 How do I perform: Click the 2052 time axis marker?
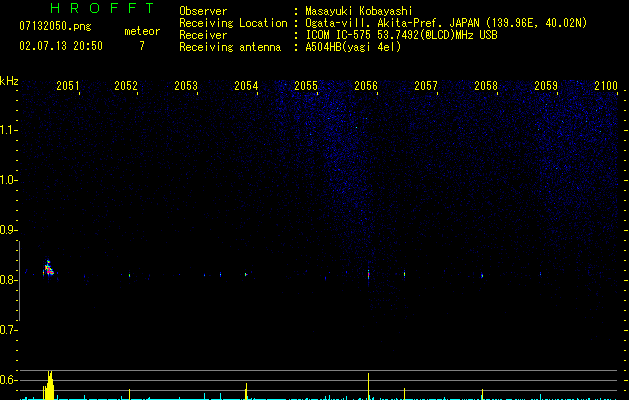pos(126,86)
